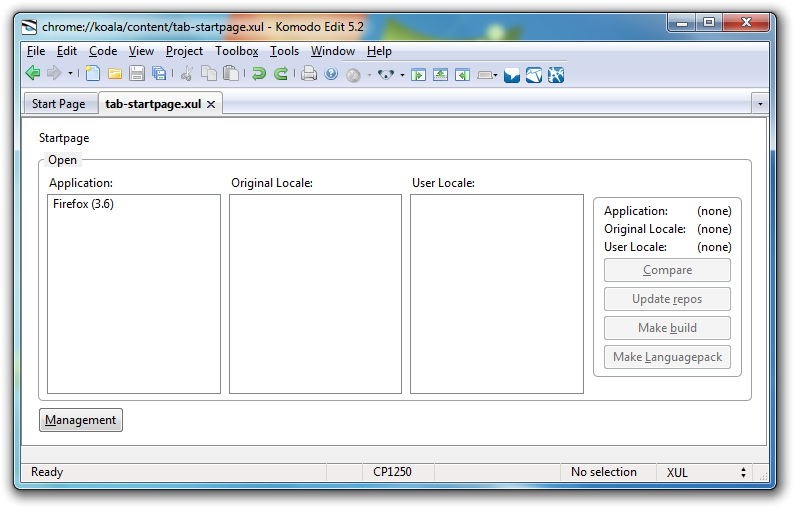This screenshot has height=509, width=794.
Task: Click the blue network-node toolbar icon
Action: pyautogui.click(x=556, y=75)
